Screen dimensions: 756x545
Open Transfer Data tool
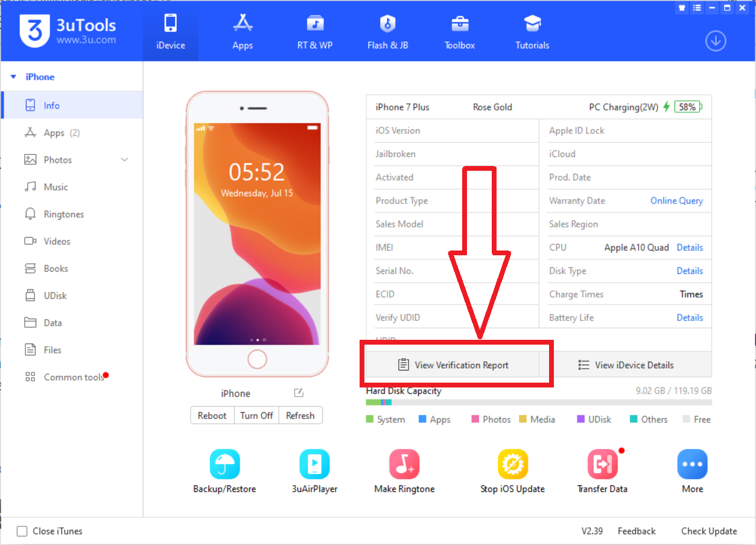(602, 472)
